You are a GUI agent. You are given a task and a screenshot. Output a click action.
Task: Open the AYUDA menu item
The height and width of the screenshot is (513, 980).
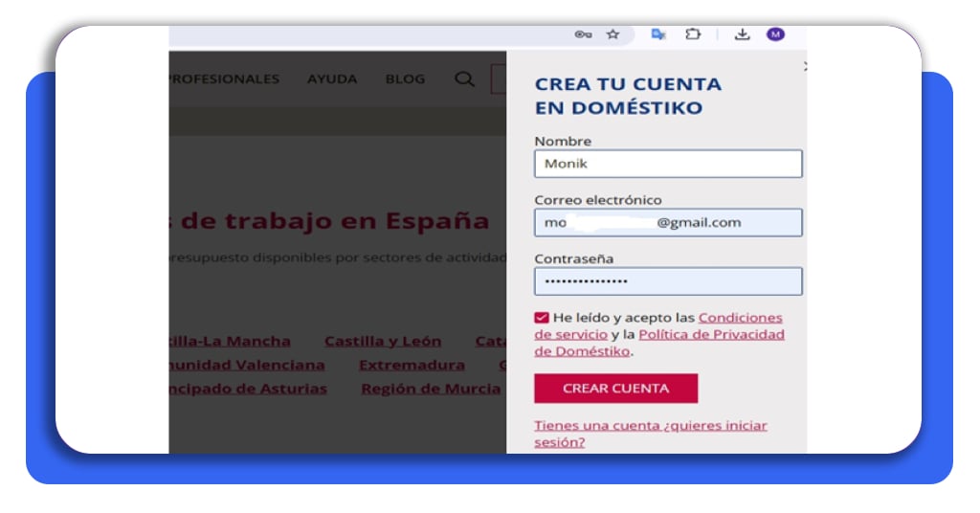[332, 78]
